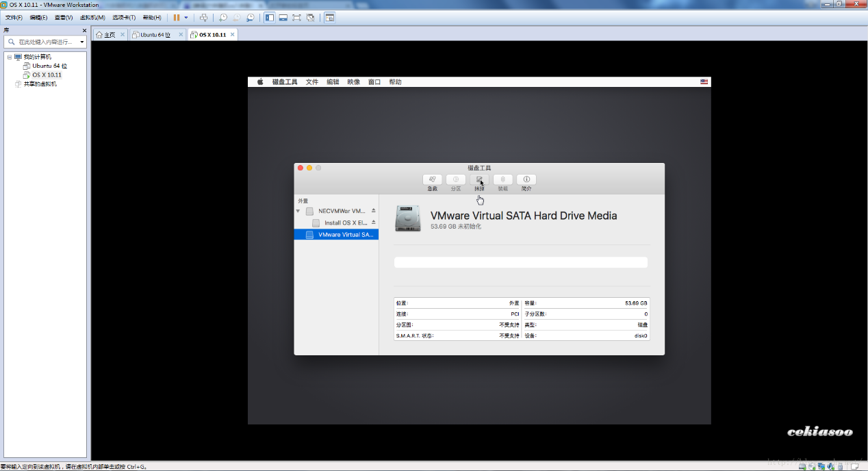Click the USB device status bar icon
The width and height of the screenshot is (868, 471).
coord(840,467)
